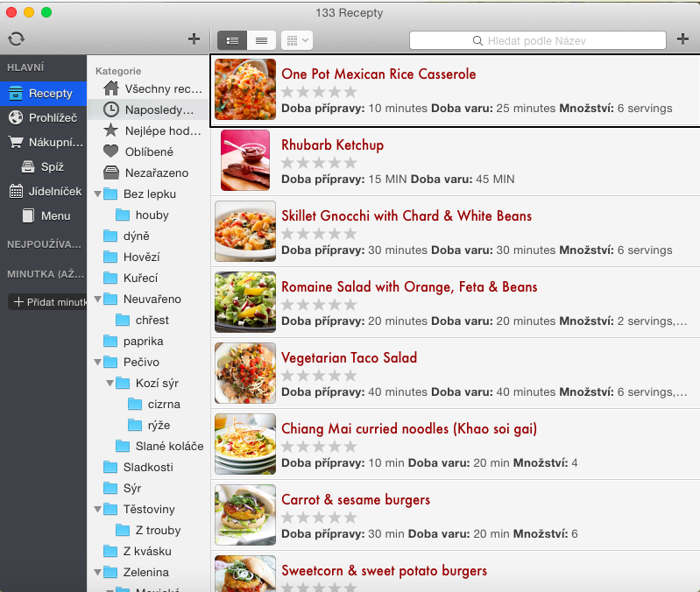Switch to compact list view
This screenshot has height=592, width=700.
260,40
